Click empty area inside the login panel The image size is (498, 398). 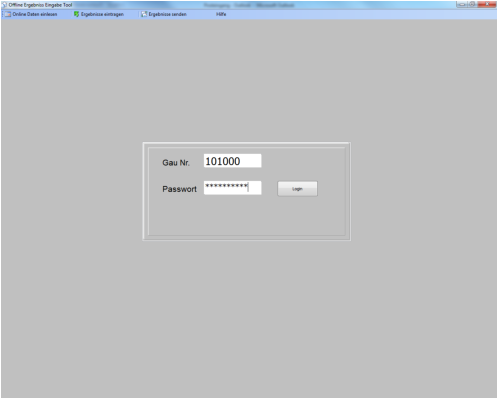coord(247,217)
